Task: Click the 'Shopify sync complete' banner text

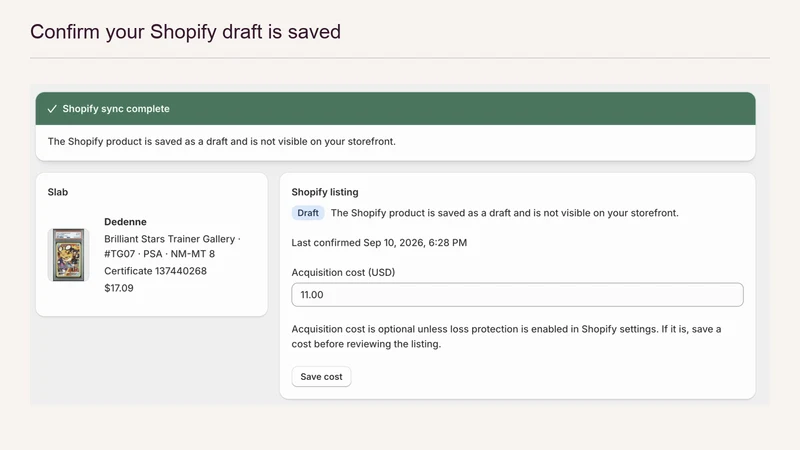Action: click(x=116, y=109)
